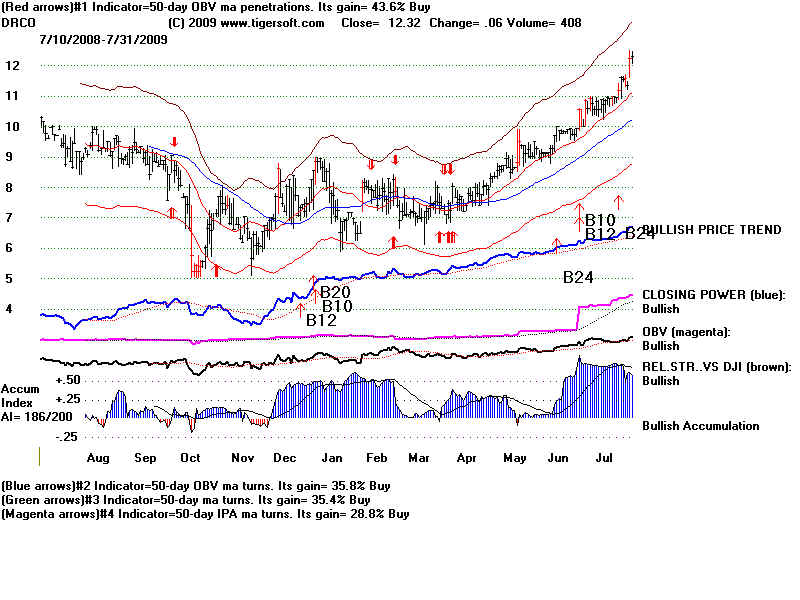Image resolution: width=800 pixels, height=600 pixels.
Task: Click the Jun month label on axis
Action: pyautogui.click(x=558, y=458)
